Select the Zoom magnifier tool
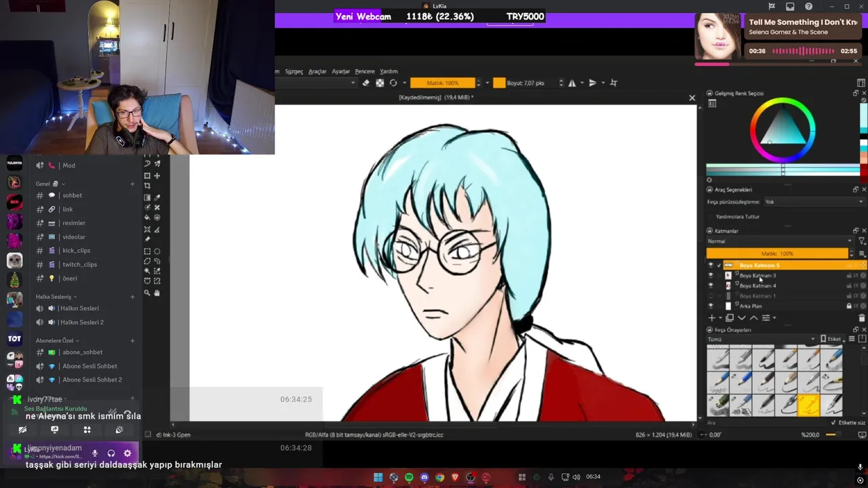The height and width of the screenshot is (488, 868). coord(147,293)
